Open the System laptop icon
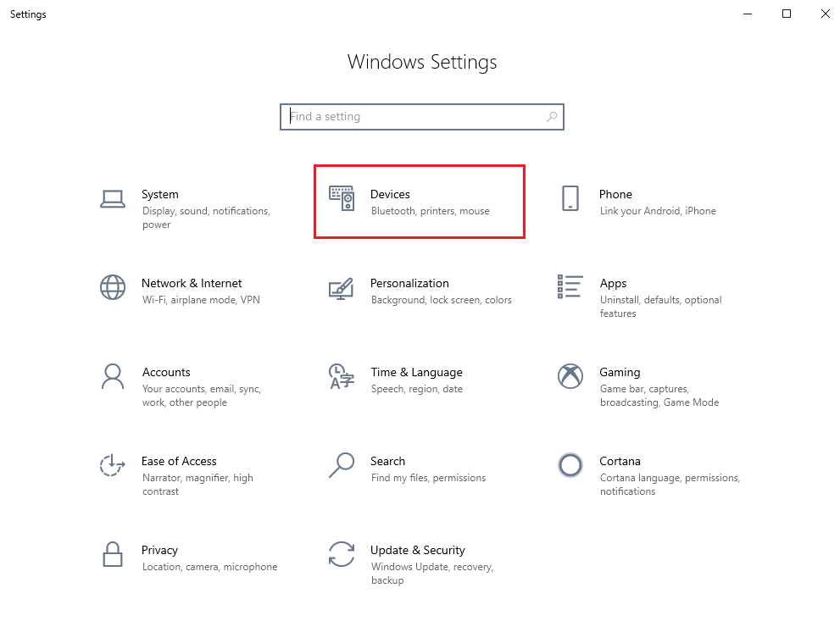This screenshot has width=840, height=638. pyautogui.click(x=113, y=199)
